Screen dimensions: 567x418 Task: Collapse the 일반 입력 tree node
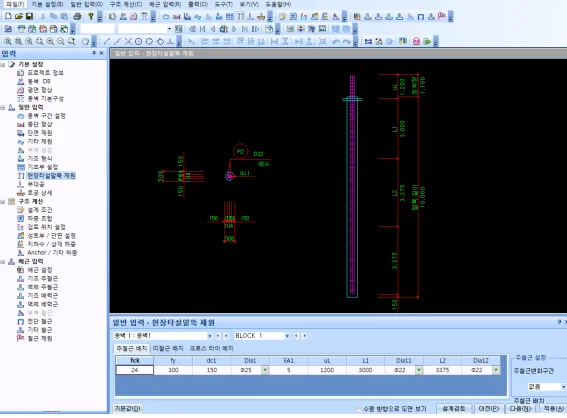(3, 107)
